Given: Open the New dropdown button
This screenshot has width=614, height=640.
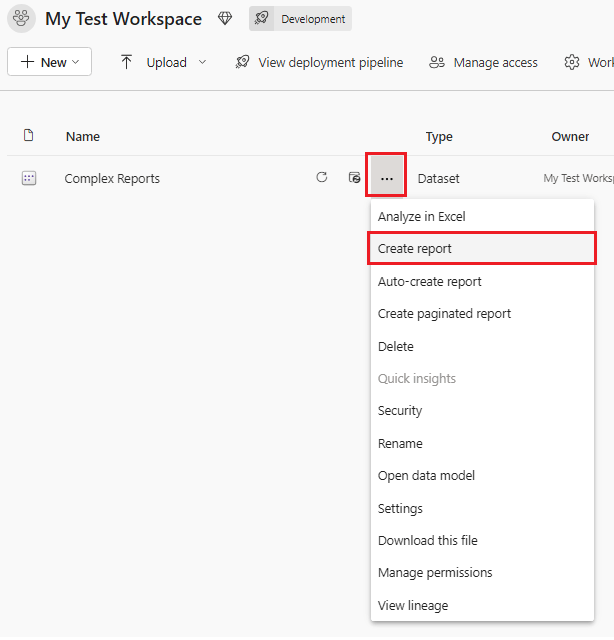Looking at the screenshot, I should point(50,62).
